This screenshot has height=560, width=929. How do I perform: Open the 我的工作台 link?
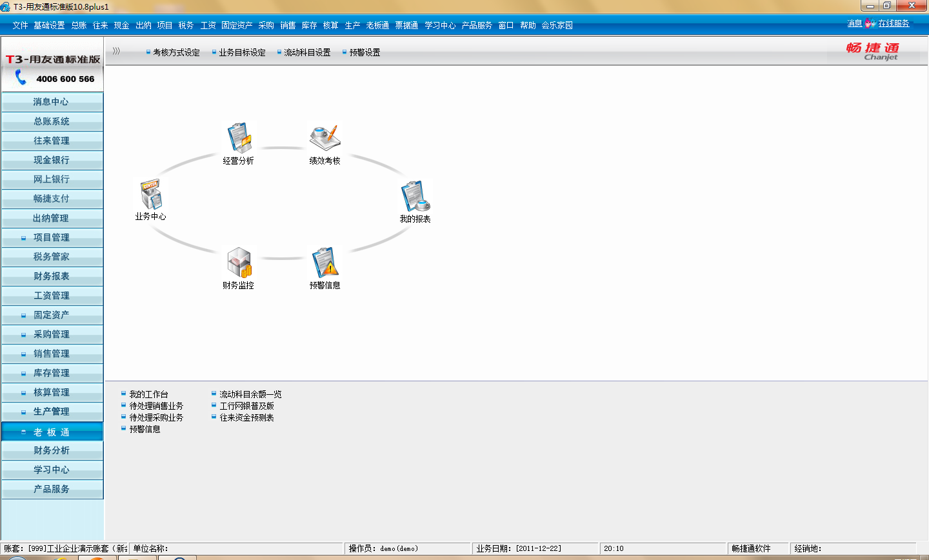[148, 394]
